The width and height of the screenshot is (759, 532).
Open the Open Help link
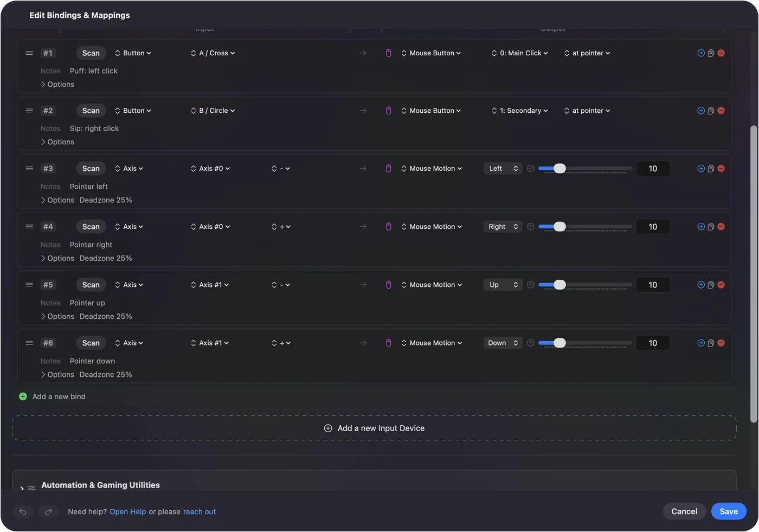click(128, 512)
